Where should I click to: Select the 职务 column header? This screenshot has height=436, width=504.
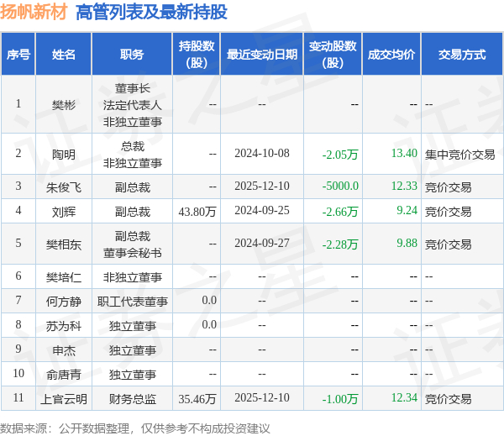click(132, 55)
